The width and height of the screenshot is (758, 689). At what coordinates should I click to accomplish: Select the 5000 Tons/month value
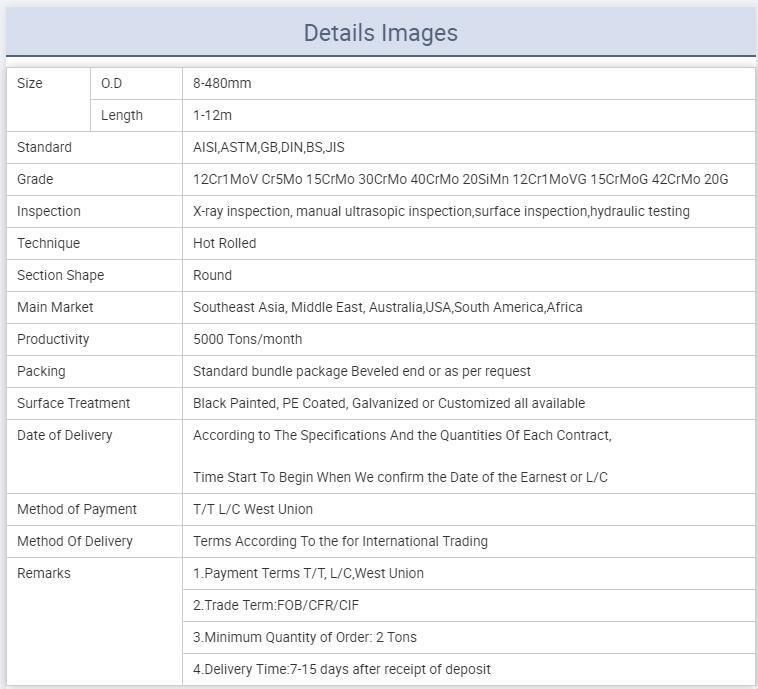248,339
